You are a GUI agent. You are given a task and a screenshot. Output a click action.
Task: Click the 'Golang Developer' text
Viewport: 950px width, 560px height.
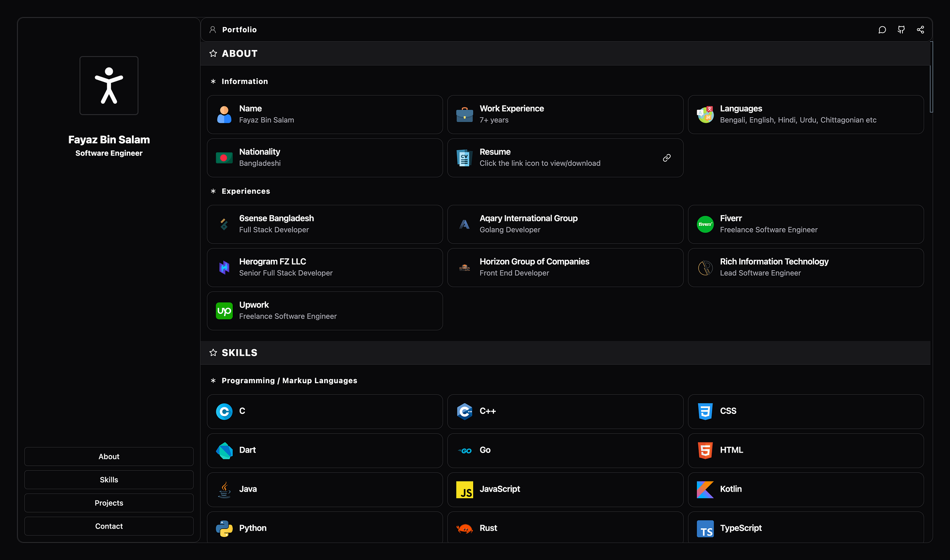510,229
